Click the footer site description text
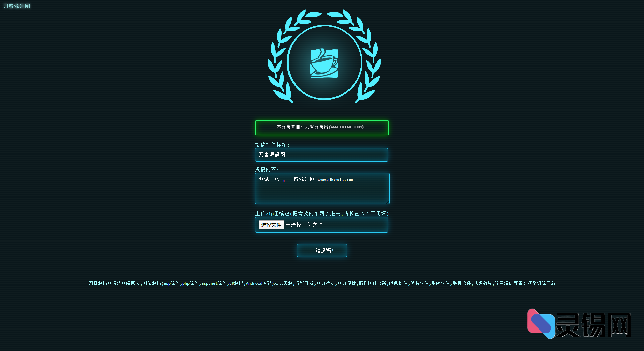Viewport: 644px width, 351px height. (x=322, y=283)
